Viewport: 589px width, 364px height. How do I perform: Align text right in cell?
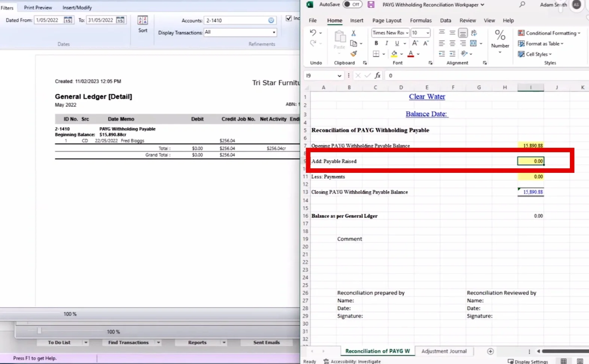[463, 43]
